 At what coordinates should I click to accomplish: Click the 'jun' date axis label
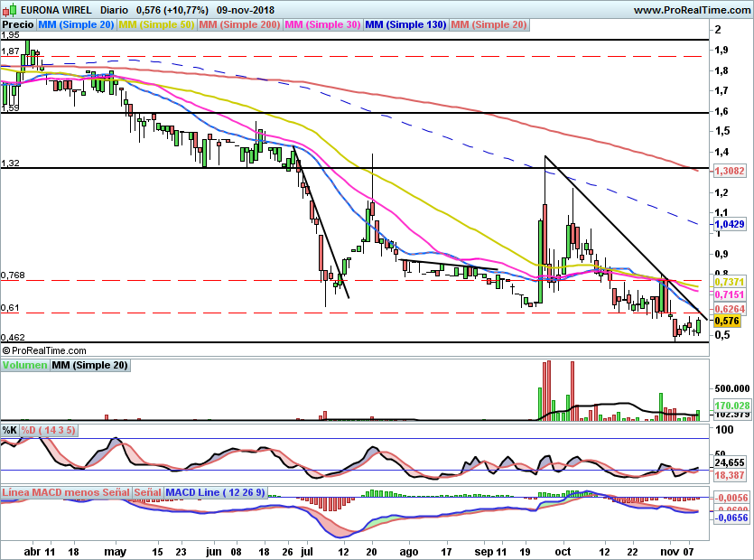[213, 552]
